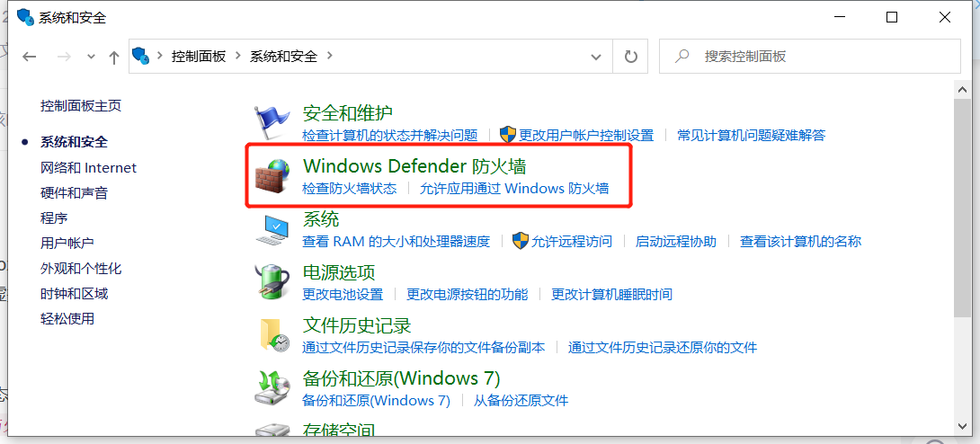Open 网络和 Internet category
The image size is (980, 444).
click(88, 167)
